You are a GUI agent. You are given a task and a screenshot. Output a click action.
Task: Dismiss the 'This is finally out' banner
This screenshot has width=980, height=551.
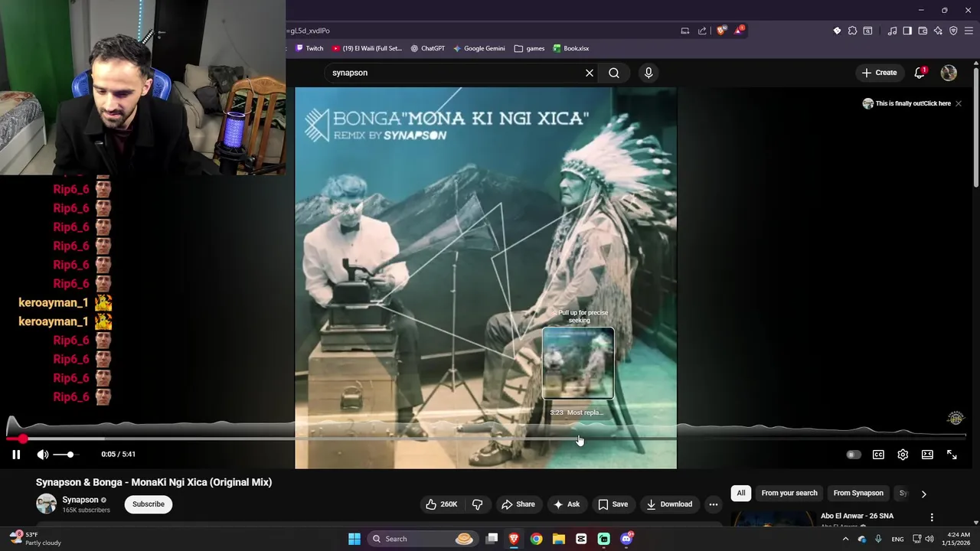[958, 103]
